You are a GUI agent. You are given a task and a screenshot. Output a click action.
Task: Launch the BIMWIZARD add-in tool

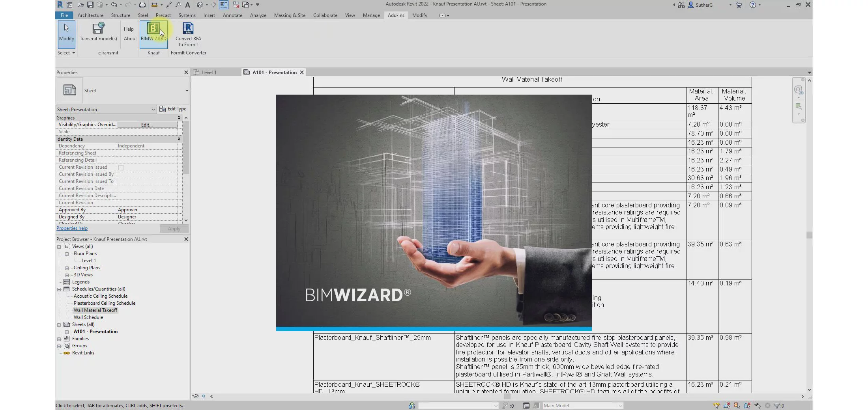[x=153, y=34]
